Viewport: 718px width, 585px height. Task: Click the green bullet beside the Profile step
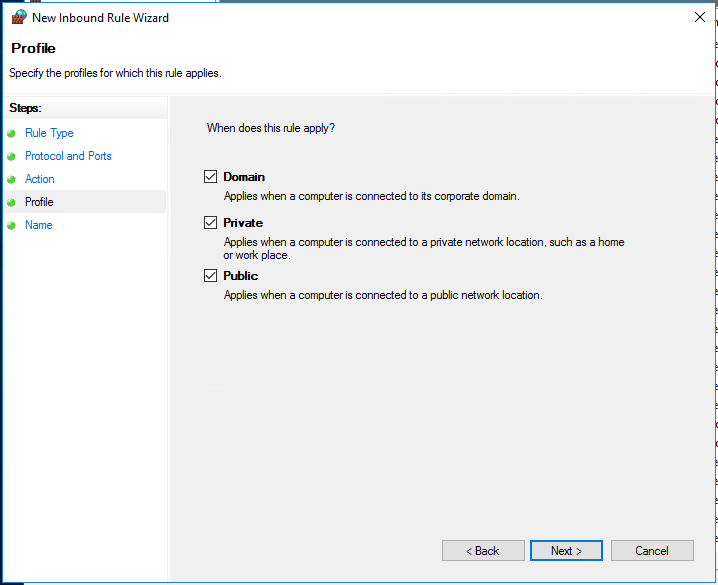(11, 202)
